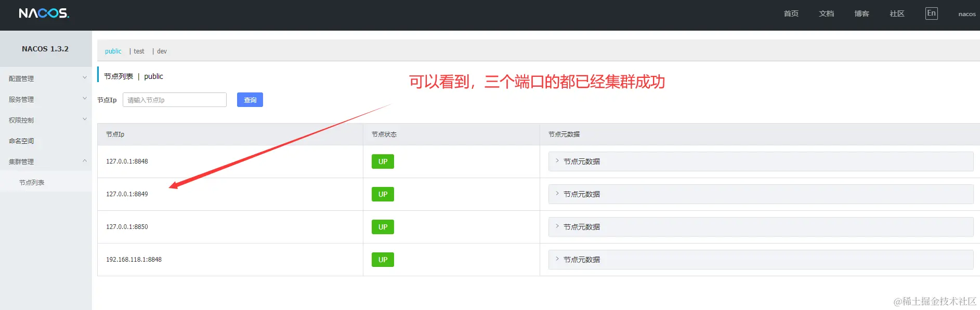Click the 查询 button
The height and width of the screenshot is (310, 980).
click(250, 100)
